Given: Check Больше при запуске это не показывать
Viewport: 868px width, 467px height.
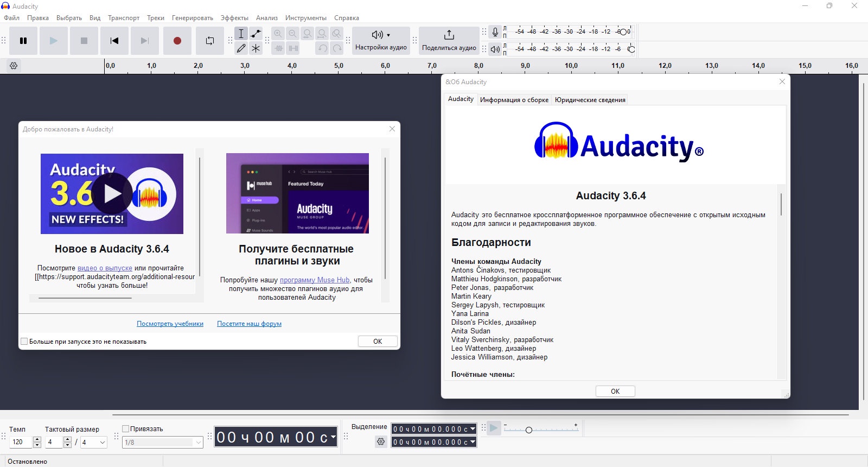Looking at the screenshot, I should [24, 342].
